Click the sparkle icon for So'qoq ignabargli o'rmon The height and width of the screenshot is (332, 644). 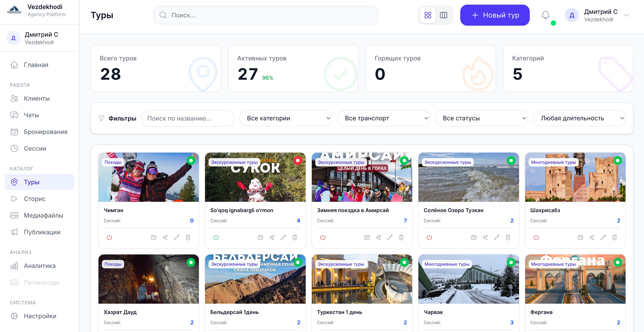272,237
